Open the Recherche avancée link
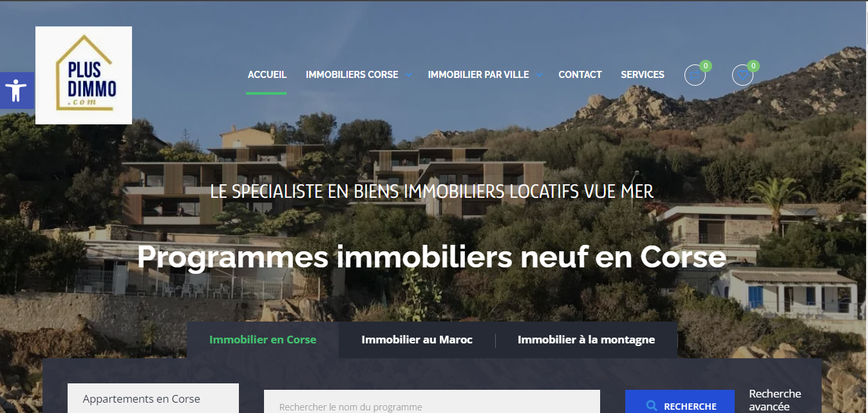This screenshot has width=868, height=413. tap(775, 399)
